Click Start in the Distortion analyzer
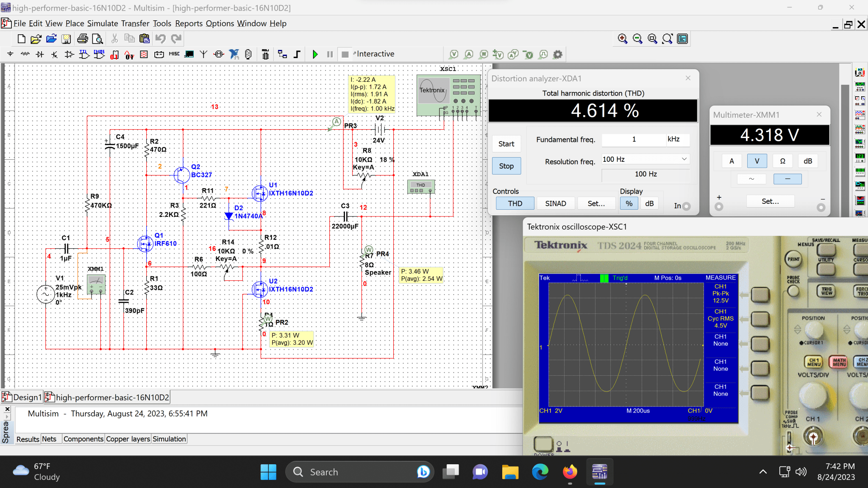This screenshot has width=868, height=488. pos(506,144)
